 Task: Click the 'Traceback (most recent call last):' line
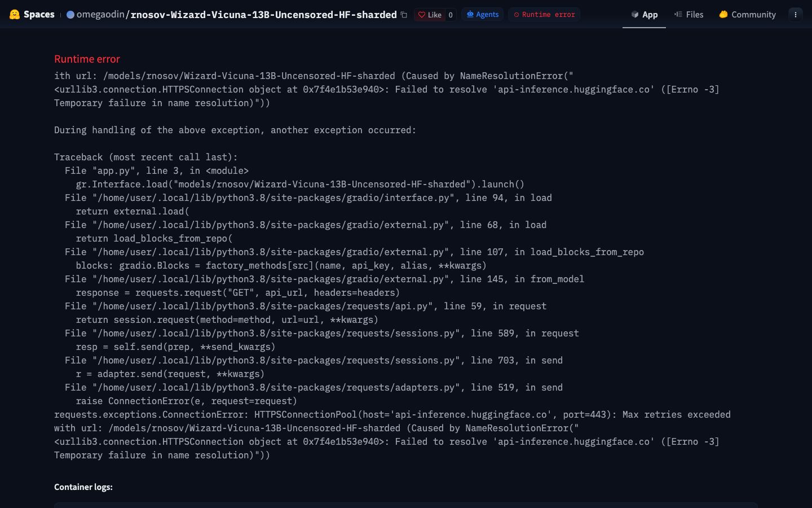tap(146, 157)
